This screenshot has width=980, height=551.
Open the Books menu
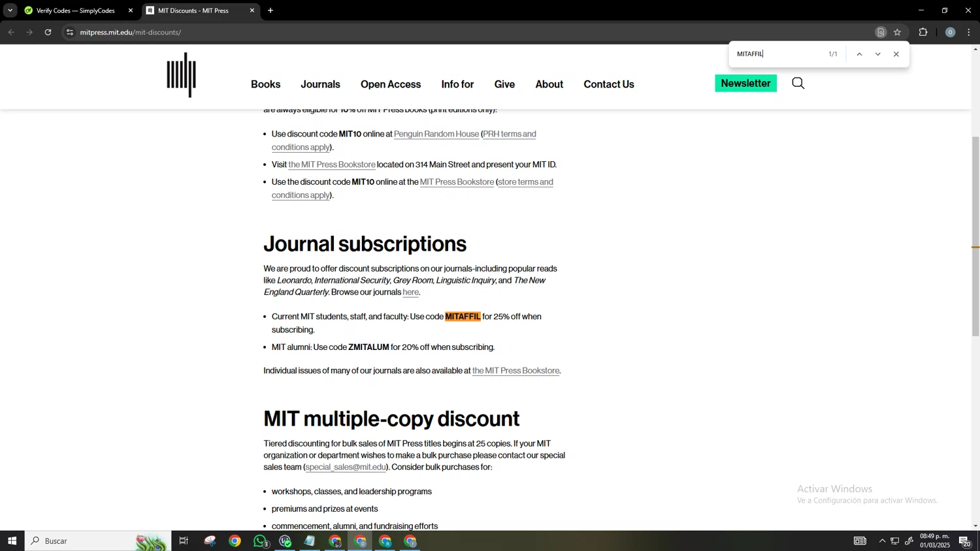coord(265,84)
